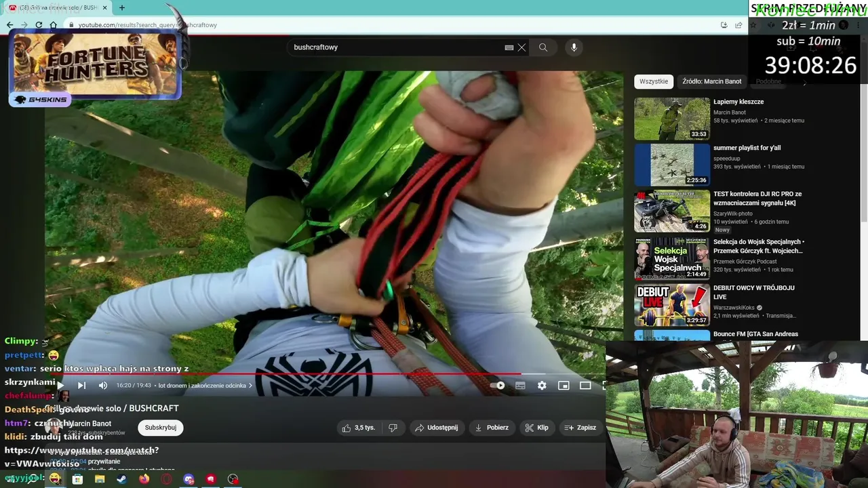Open Microsoft Store from the taskbar
868x488 pixels.
(77, 479)
